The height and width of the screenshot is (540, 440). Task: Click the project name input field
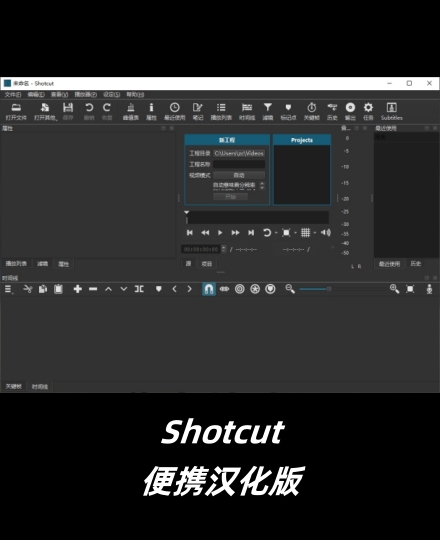click(239, 164)
